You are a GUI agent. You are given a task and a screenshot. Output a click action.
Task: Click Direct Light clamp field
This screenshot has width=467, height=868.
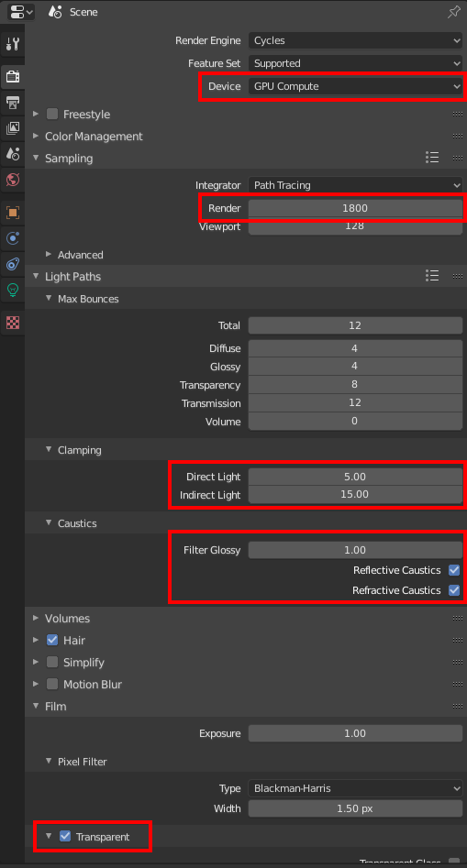click(x=355, y=477)
